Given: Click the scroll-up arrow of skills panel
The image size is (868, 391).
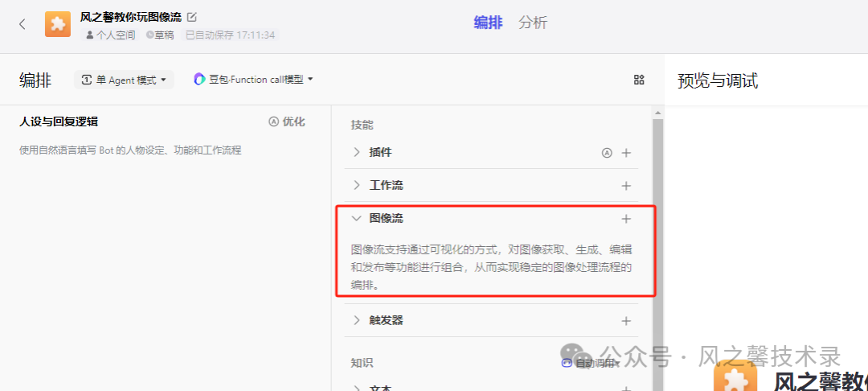Looking at the screenshot, I should pyautogui.click(x=657, y=113).
